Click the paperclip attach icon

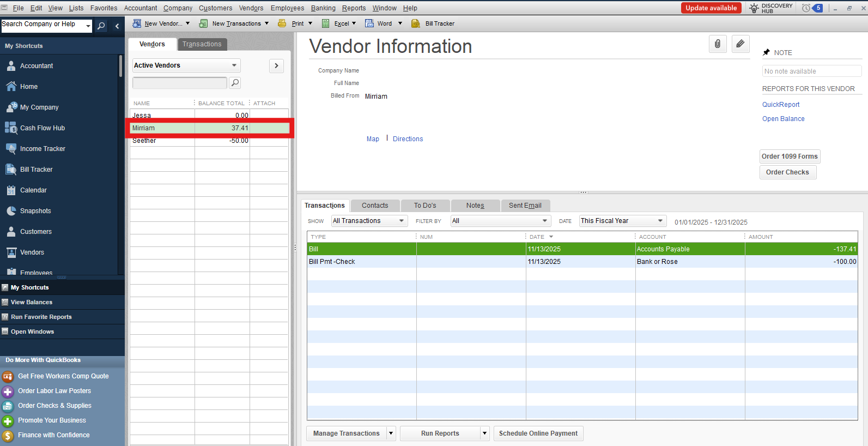[717, 44]
